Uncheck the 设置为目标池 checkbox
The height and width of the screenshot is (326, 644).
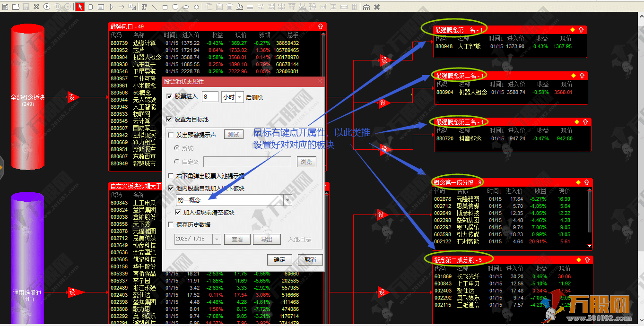click(x=170, y=120)
